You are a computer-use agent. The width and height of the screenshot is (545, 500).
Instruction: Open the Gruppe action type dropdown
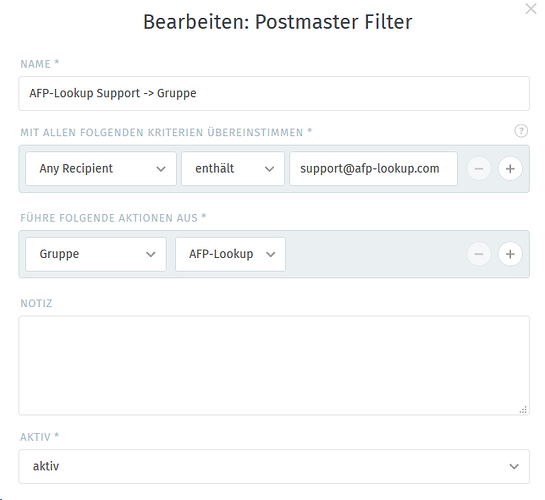click(x=96, y=254)
